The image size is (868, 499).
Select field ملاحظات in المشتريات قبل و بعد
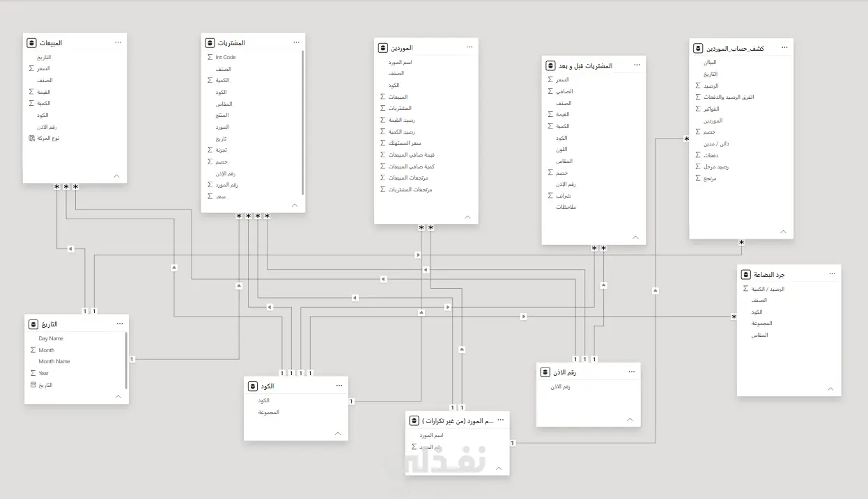pos(566,207)
